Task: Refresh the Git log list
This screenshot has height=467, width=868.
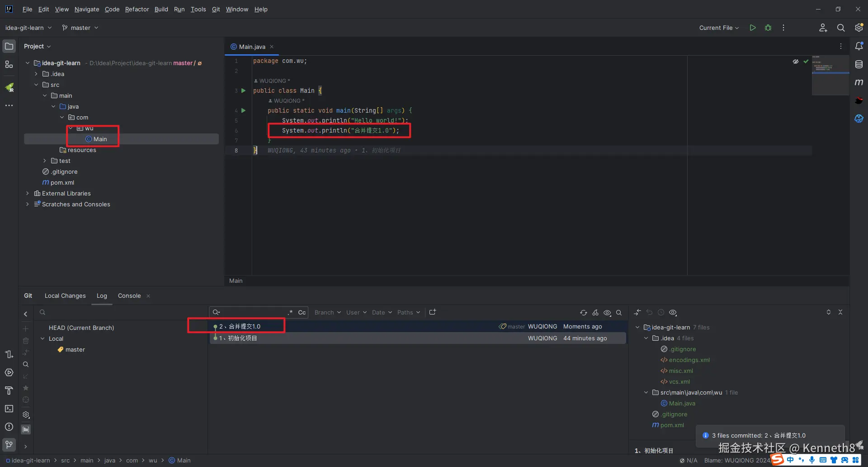Action: point(584,313)
